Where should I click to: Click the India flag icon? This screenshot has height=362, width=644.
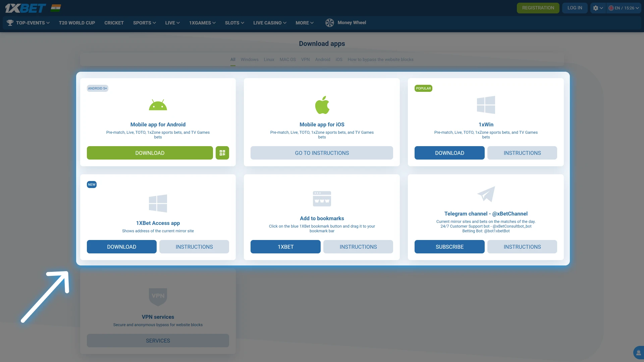point(56,8)
